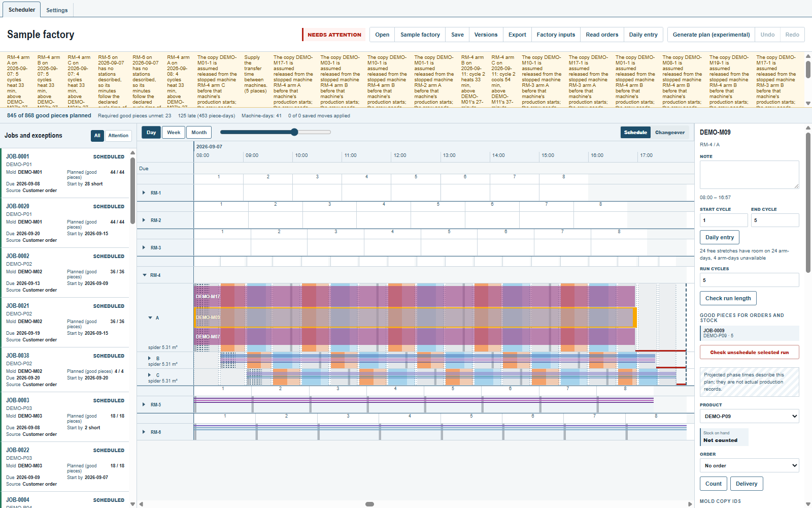Click Generate plan (experimental) button
This screenshot has width=812, height=508.
click(x=711, y=35)
